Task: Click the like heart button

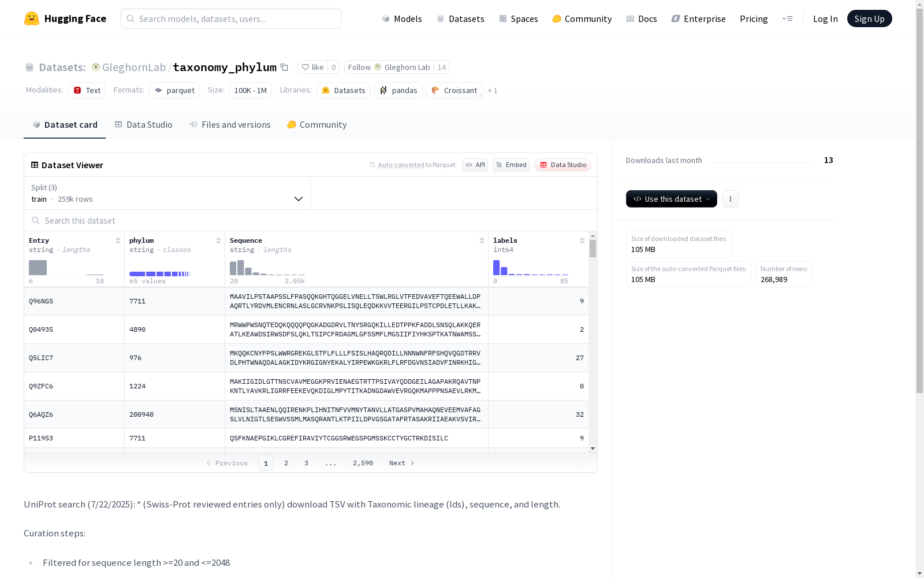Action: click(312, 67)
